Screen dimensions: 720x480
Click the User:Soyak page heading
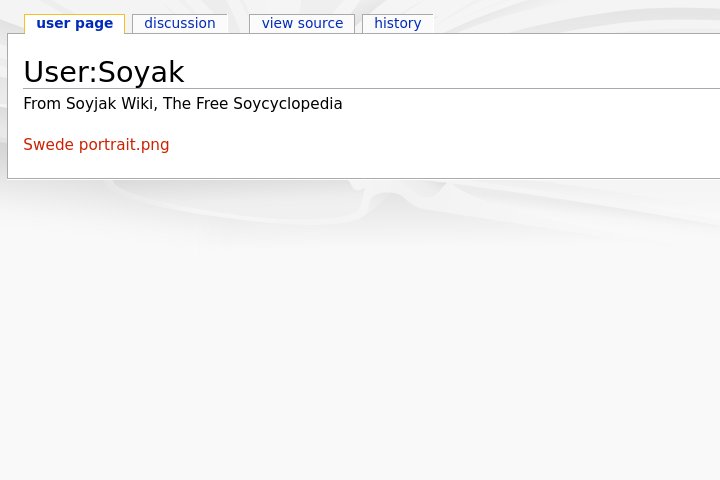point(104,72)
